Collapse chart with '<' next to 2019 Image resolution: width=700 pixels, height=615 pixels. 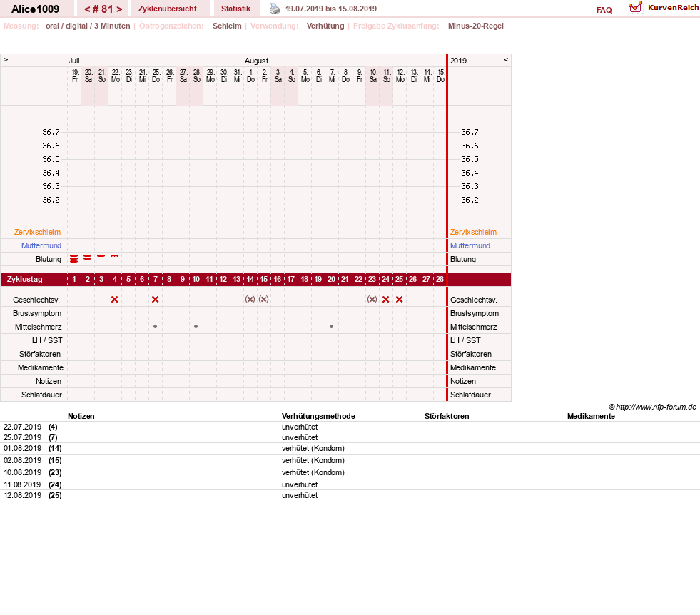click(506, 59)
